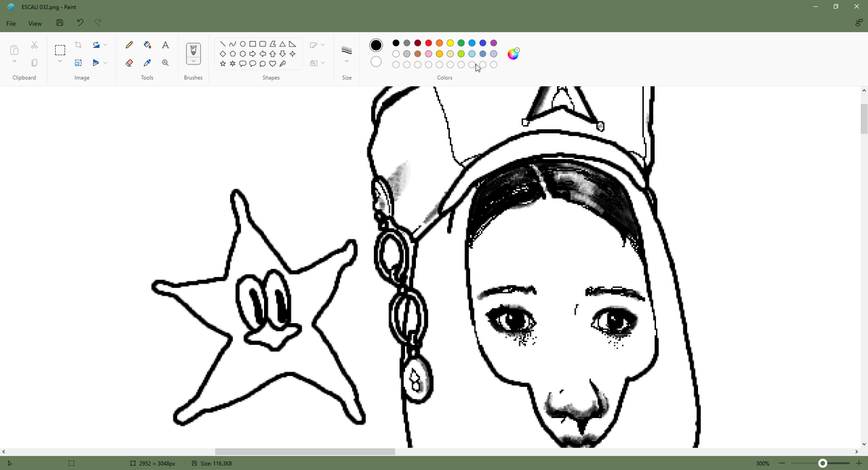Select Color 1 black foreground circle
This screenshot has width=868, height=470.
(376, 45)
